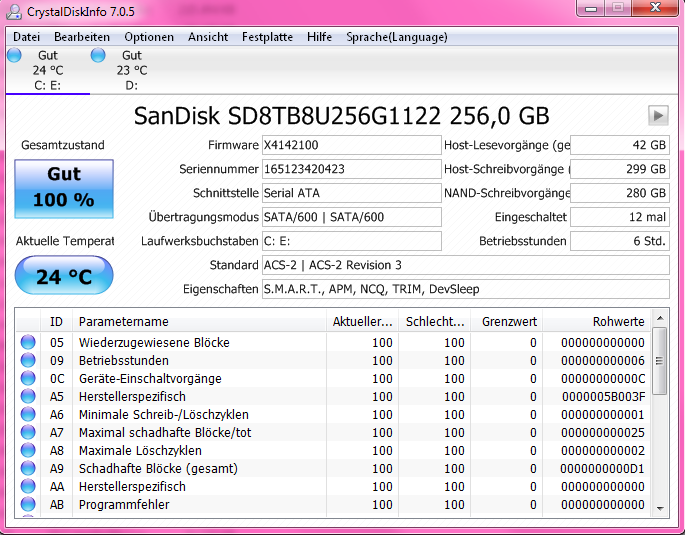685x535 pixels.
Task: Open the Festplatte menu
Action: point(267,37)
